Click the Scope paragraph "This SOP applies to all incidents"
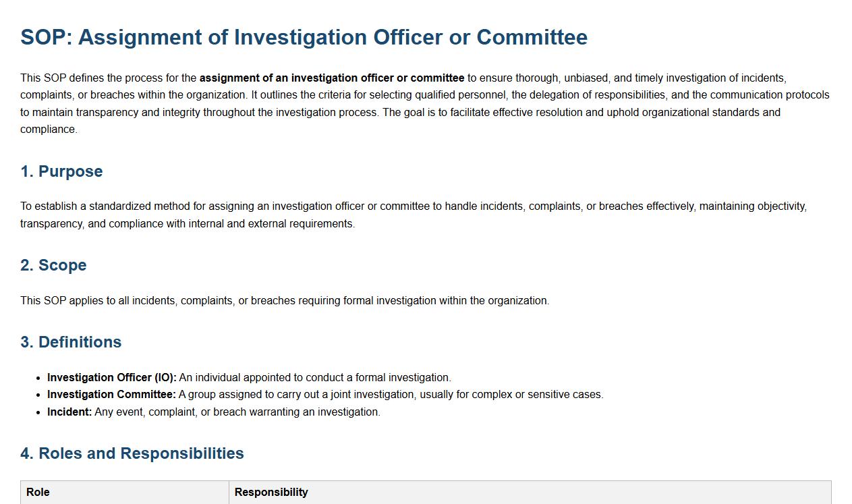The width and height of the screenshot is (852, 504). [x=285, y=301]
